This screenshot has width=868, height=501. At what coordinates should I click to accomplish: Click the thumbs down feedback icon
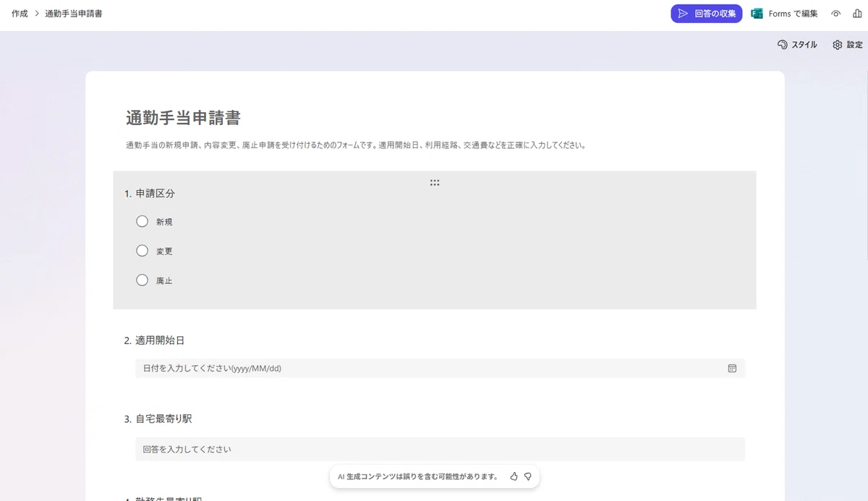[528, 476]
